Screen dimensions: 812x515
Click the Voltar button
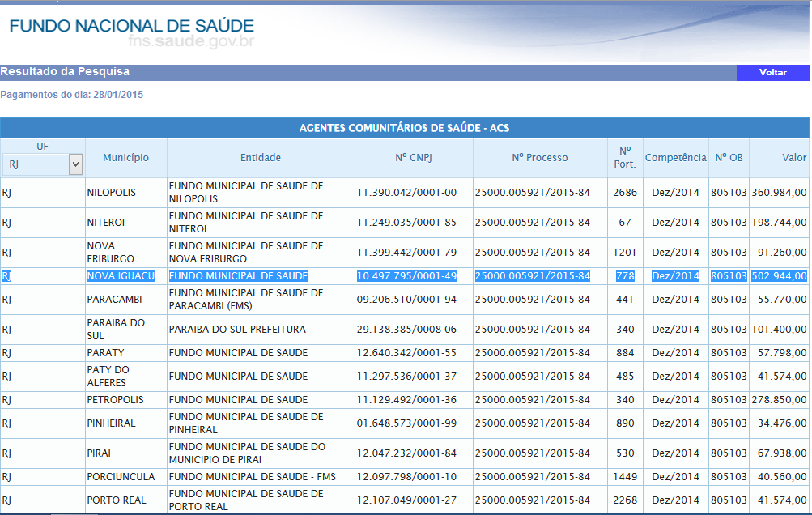(772, 73)
